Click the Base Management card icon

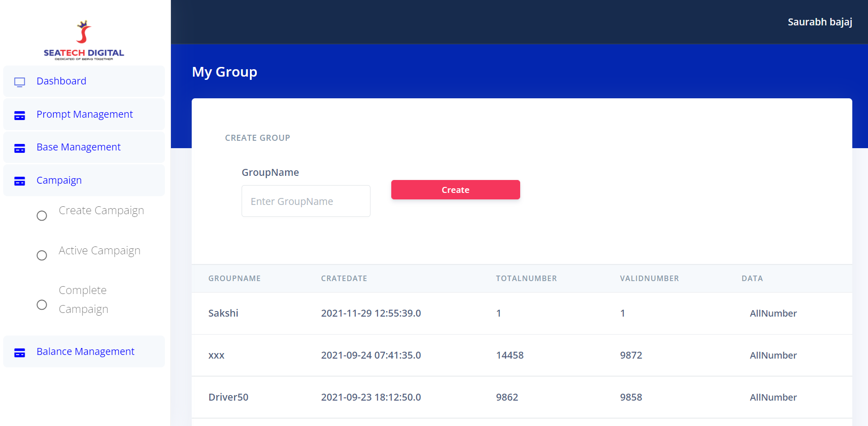(19, 148)
